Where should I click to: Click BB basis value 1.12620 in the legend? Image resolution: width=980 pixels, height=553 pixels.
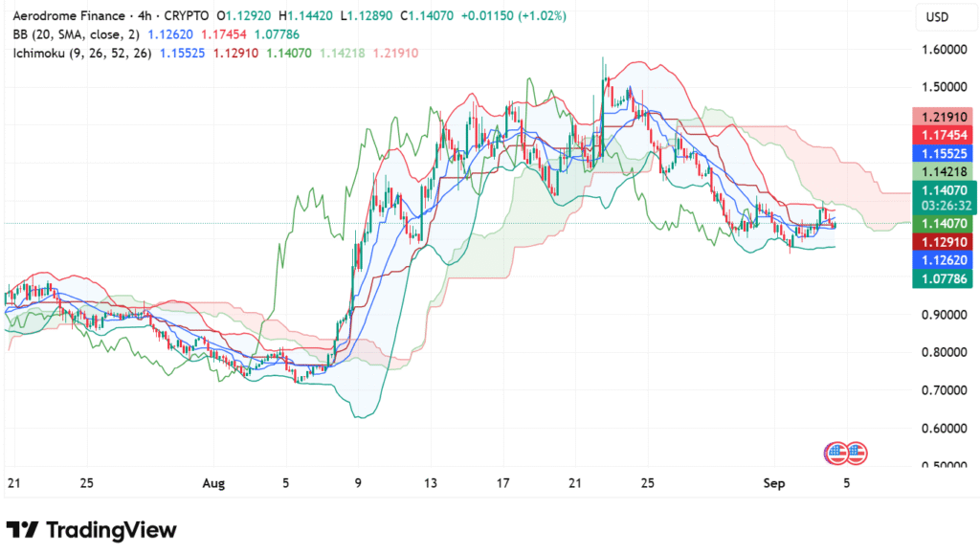point(170,35)
